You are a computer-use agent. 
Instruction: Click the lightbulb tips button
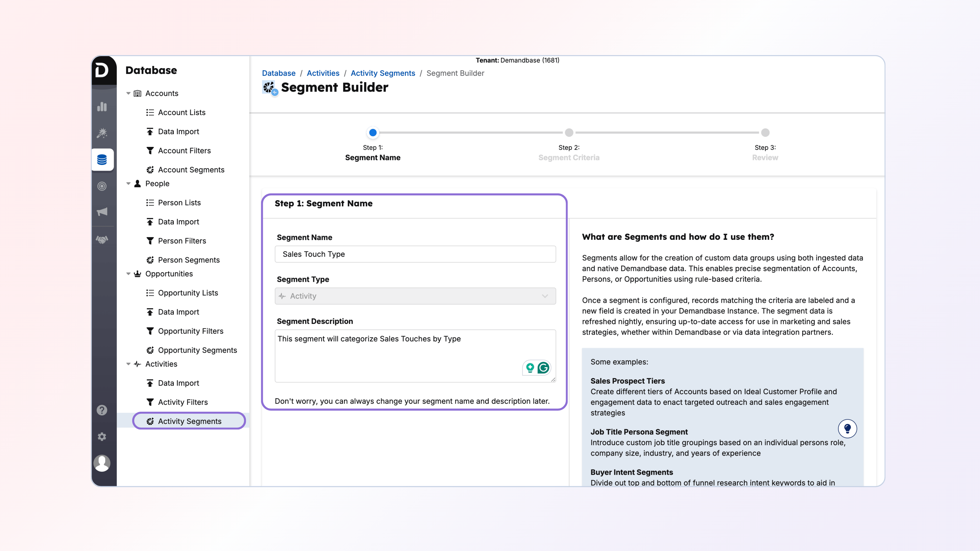click(847, 429)
